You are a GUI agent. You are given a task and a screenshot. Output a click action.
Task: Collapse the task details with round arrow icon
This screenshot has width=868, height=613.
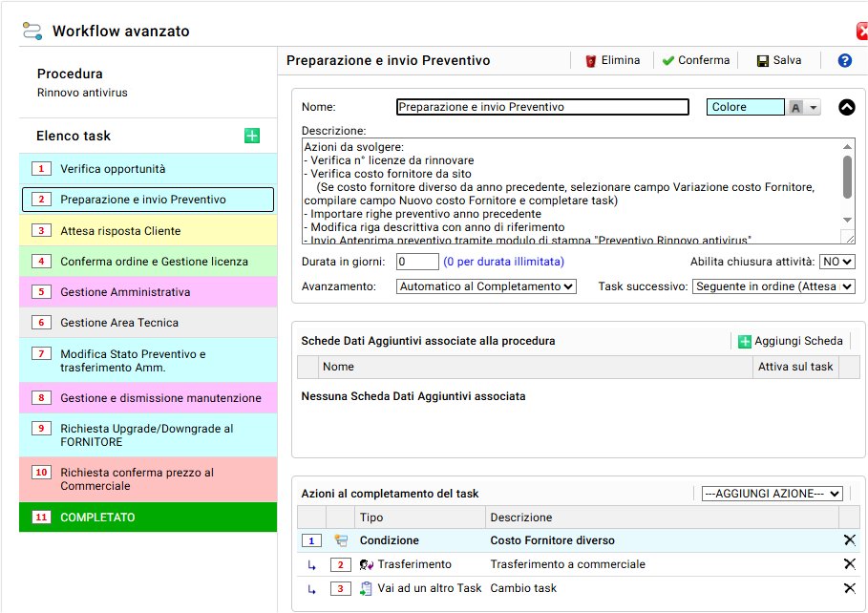(846, 107)
